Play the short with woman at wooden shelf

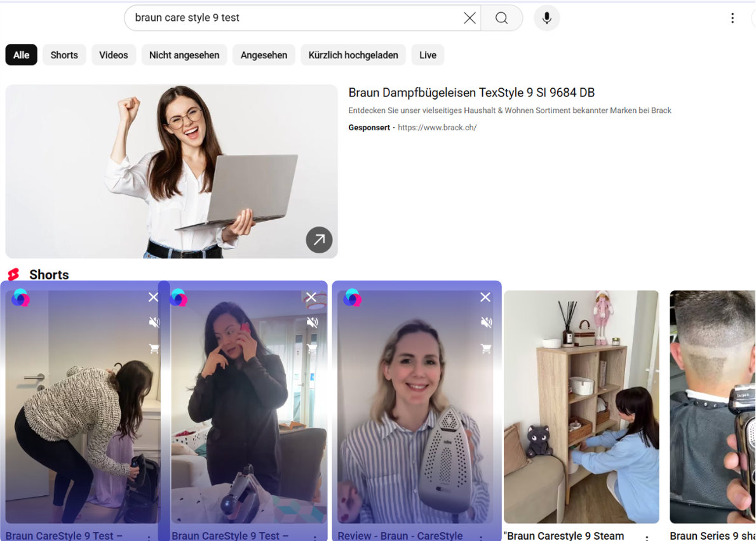pyautogui.click(x=581, y=406)
